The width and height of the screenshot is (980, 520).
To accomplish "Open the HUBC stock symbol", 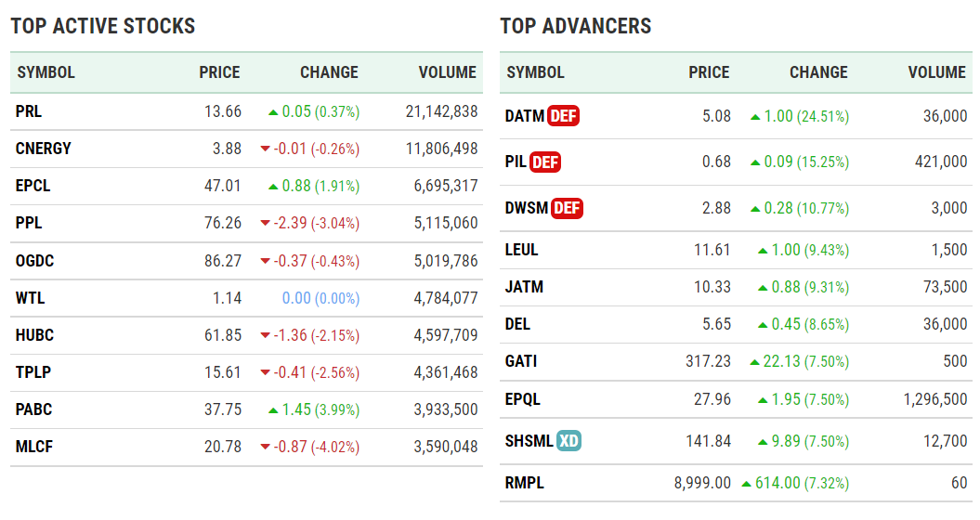I will (34, 335).
